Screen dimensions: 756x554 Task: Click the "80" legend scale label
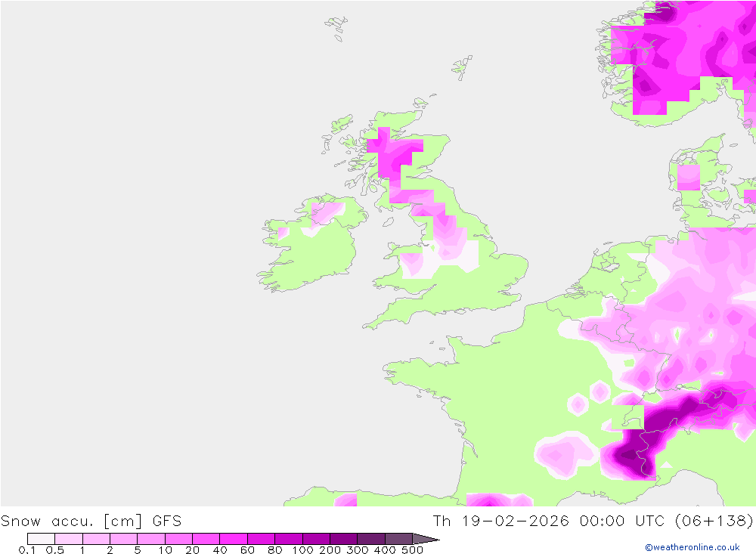pos(275,550)
